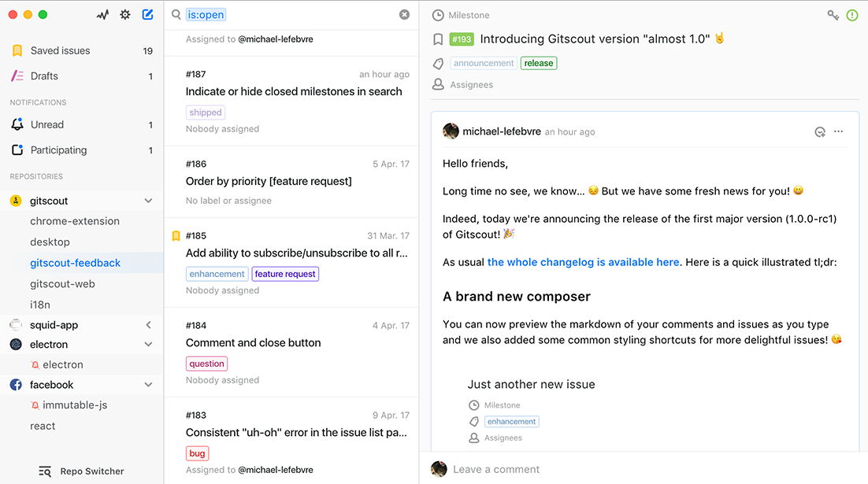Open the activity feed icon in top toolbar
The height and width of the screenshot is (484, 868).
(x=102, y=14)
